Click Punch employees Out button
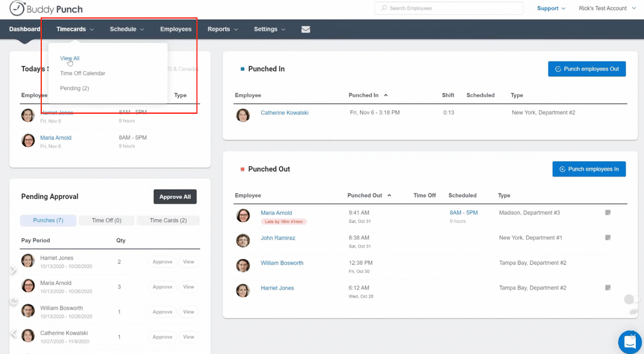This screenshot has width=644, height=354. [587, 69]
